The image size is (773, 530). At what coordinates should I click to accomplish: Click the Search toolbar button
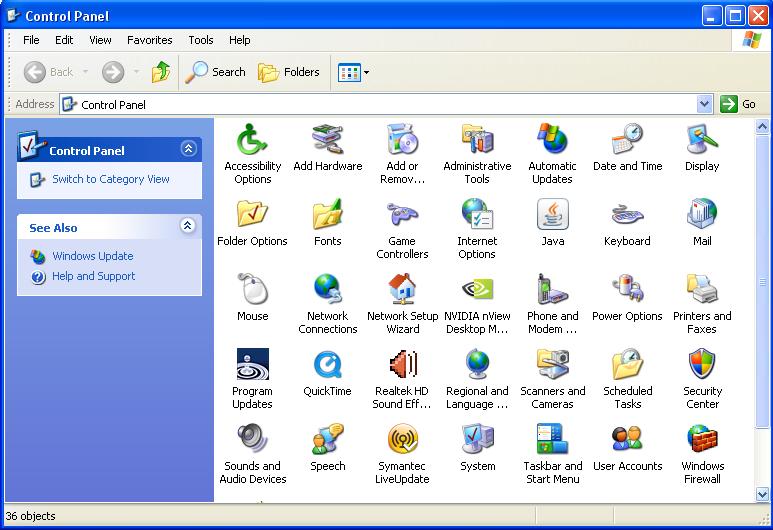(x=215, y=72)
